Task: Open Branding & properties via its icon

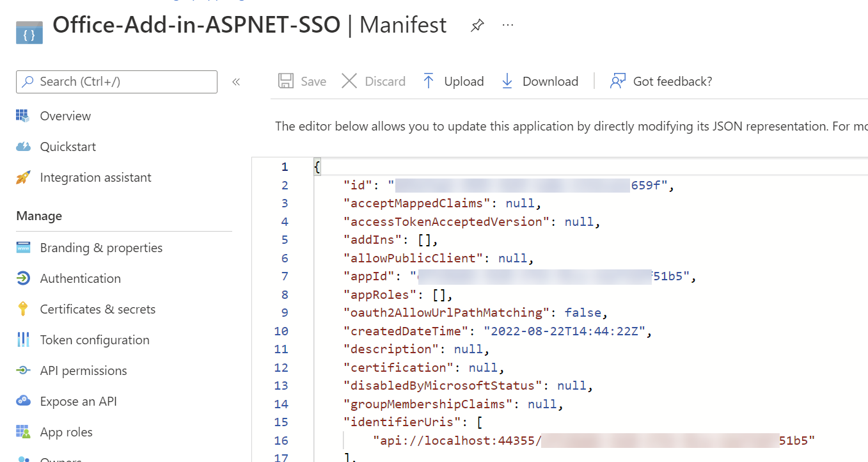Action: [x=24, y=248]
